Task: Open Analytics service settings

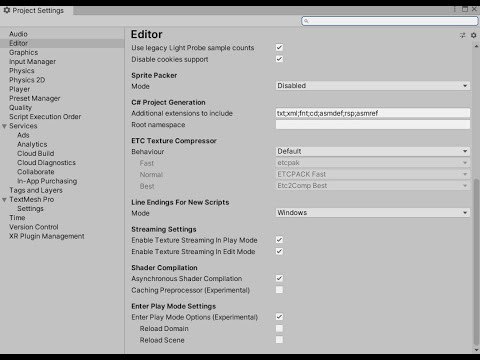Action: [32, 144]
